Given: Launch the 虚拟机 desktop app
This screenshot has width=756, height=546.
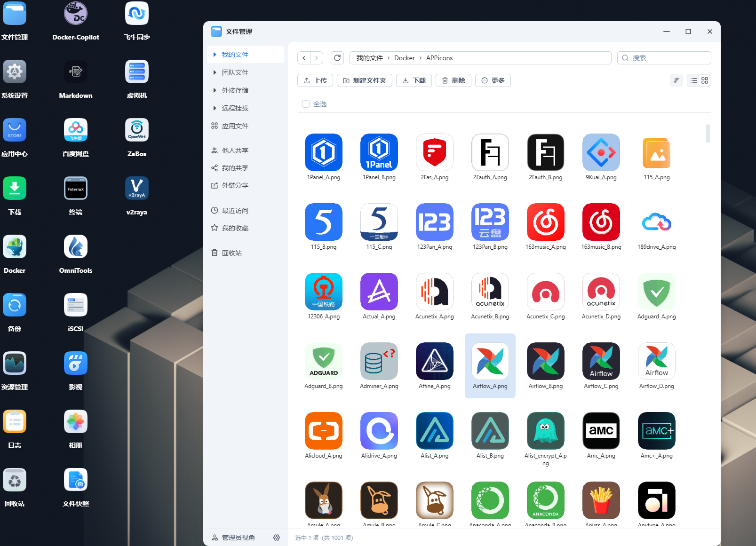Looking at the screenshot, I should click(x=137, y=72).
